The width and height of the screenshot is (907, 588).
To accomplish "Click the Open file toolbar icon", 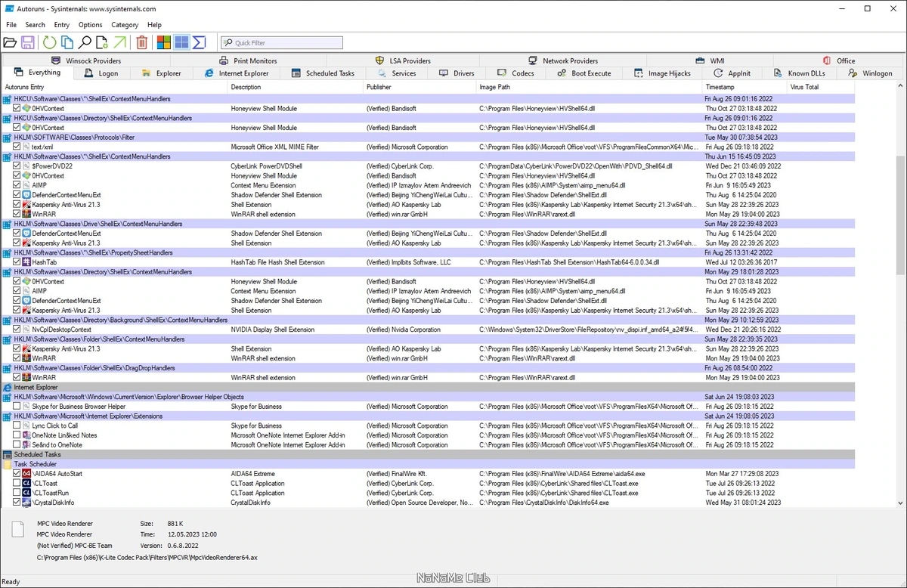I will [x=10, y=42].
